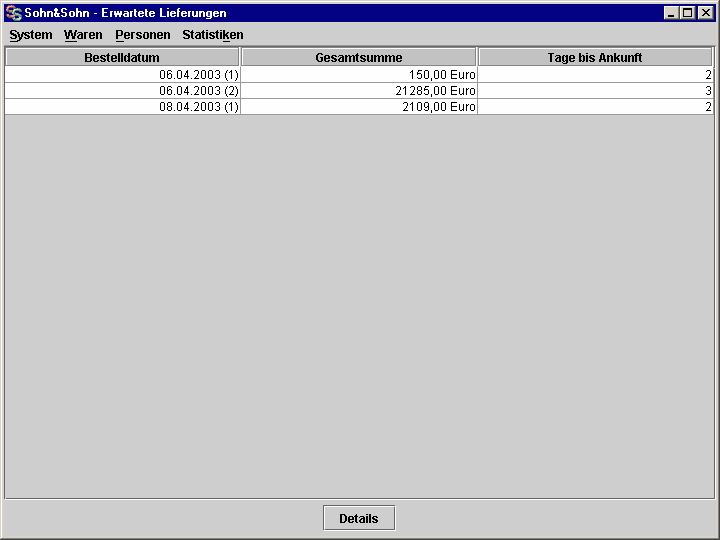Minimize the Sohn&Sohn window
This screenshot has width=720, height=540.
(x=671, y=13)
